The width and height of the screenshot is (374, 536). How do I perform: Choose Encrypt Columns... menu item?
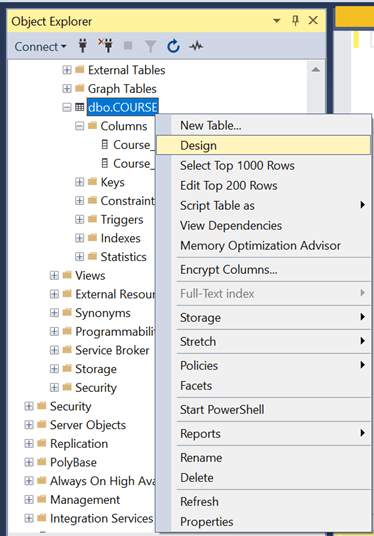click(x=264, y=270)
